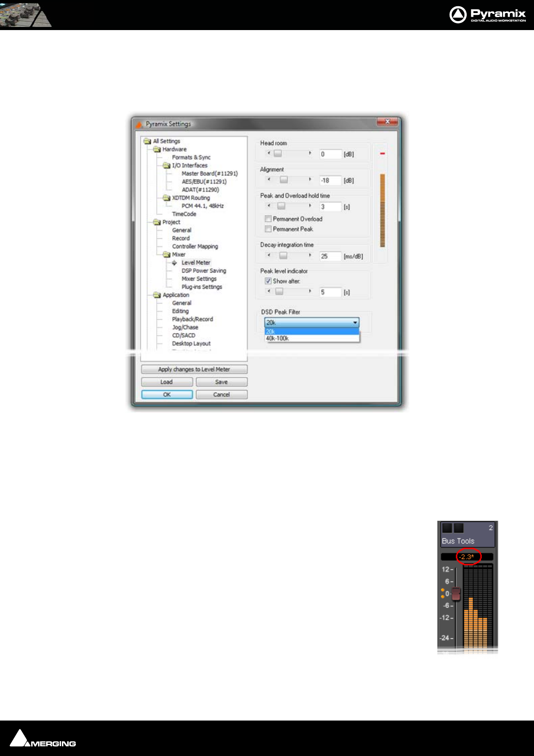Enable Permanent Peak checkbox
Viewport: 534px width, 756px height.
coord(268,229)
